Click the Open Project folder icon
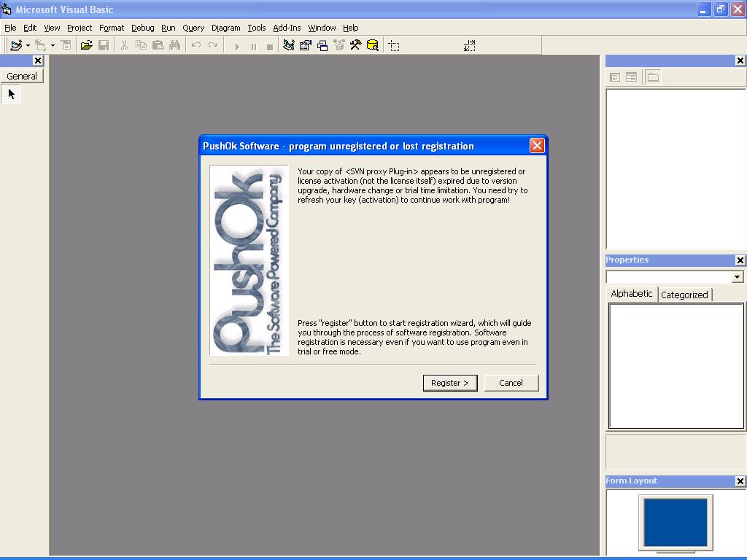 click(86, 45)
